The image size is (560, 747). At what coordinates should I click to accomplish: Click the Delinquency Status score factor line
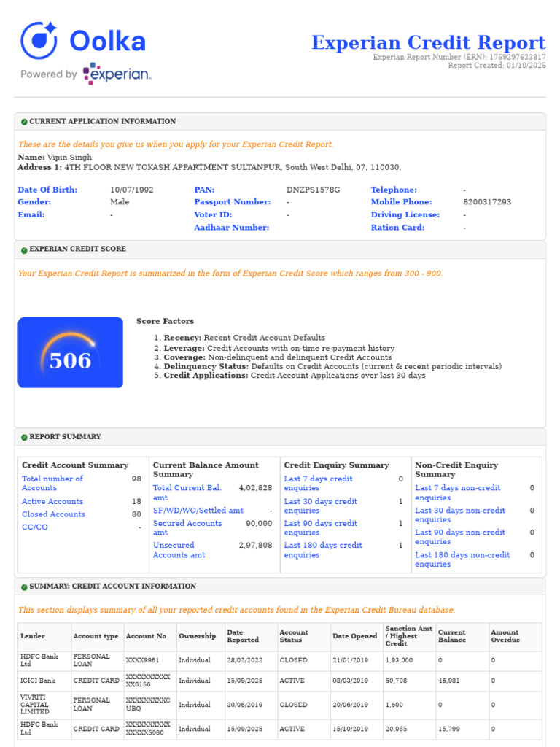332,366
